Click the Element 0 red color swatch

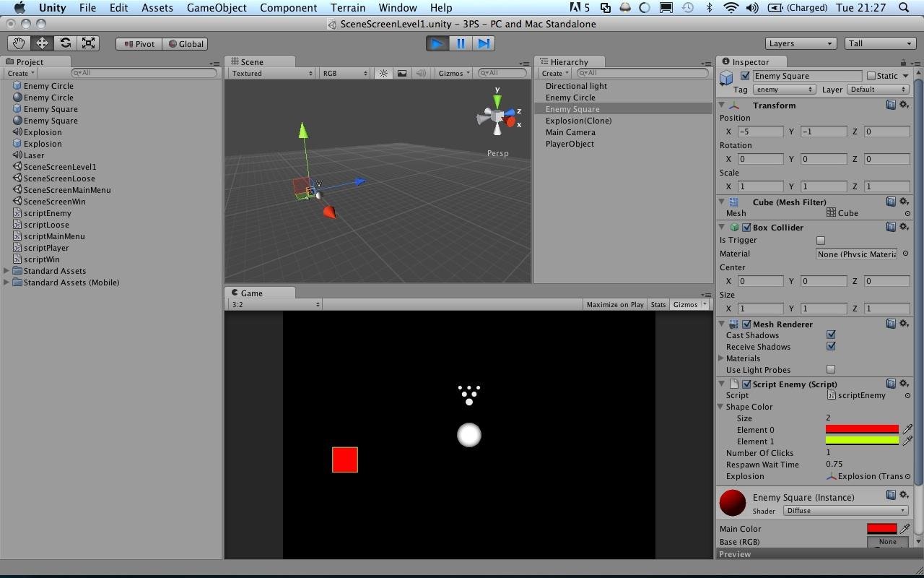point(862,430)
